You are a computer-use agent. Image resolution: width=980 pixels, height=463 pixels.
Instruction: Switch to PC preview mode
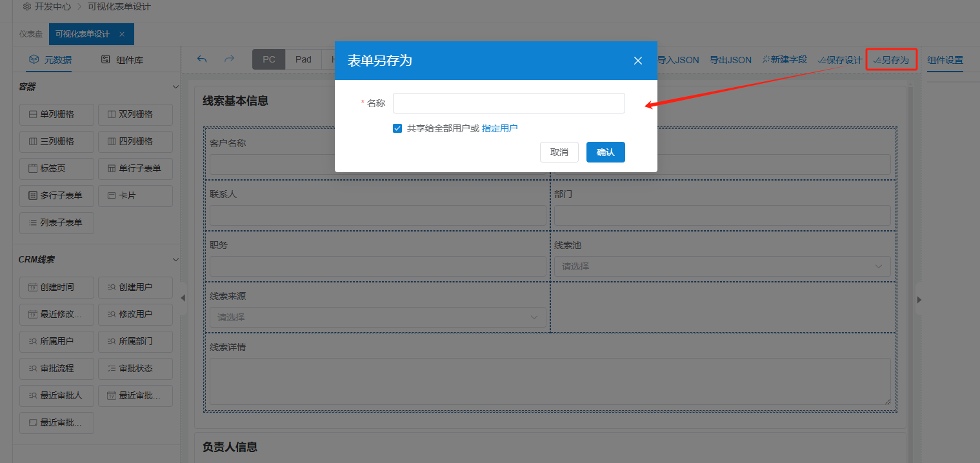pos(269,59)
